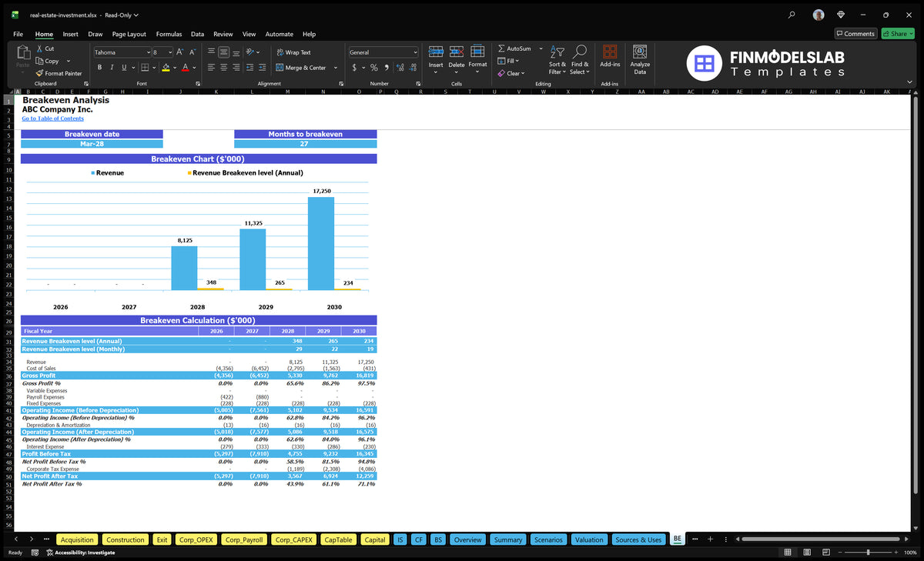Open the font size dropdown showing 8
This screenshot has width=924, height=561.
(x=170, y=52)
